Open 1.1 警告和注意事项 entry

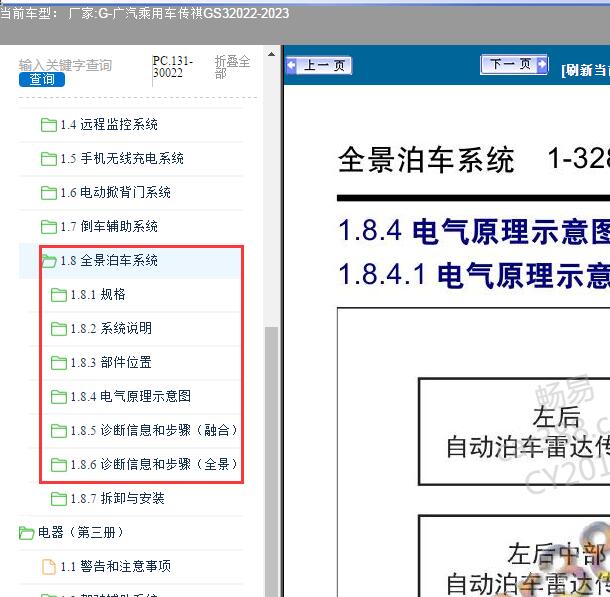tap(116, 566)
